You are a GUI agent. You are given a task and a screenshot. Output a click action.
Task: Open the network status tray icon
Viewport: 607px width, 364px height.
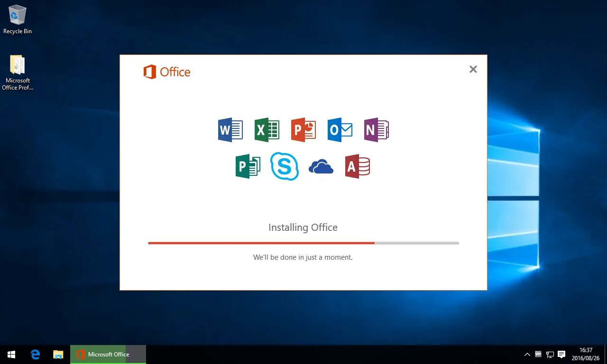[550, 354]
